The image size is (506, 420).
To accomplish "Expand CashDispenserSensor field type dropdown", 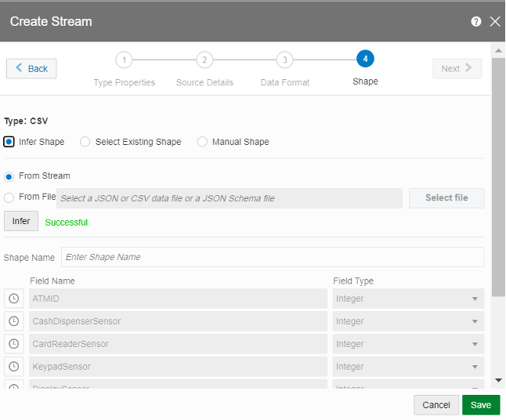I will click(407, 321).
